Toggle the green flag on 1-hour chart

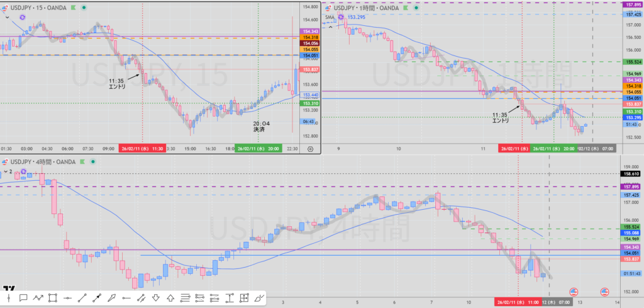[x=405, y=8]
